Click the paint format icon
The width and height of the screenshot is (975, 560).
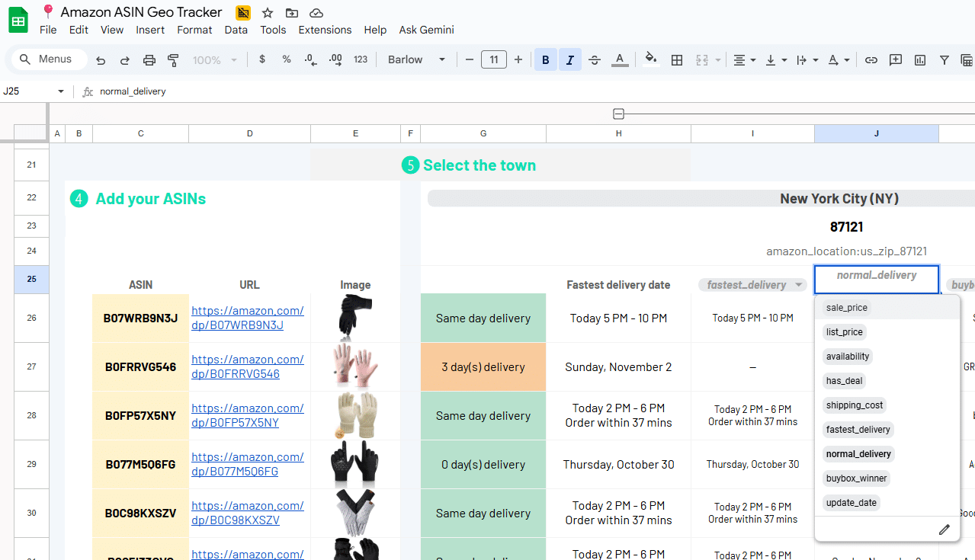173,59
